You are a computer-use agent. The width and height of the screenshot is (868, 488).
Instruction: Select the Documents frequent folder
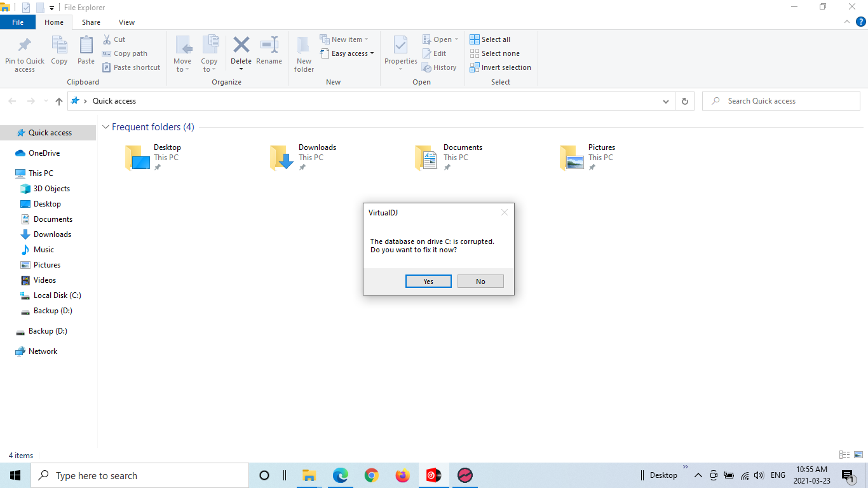click(x=448, y=158)
